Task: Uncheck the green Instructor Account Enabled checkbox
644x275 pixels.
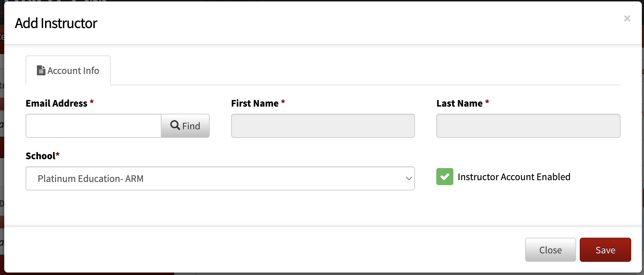Action: (444, 177)
